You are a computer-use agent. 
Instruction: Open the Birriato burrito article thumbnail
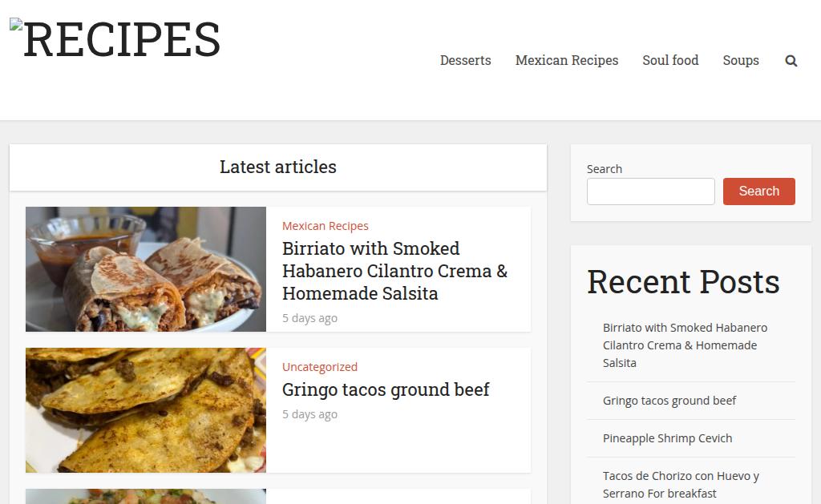[x=146, y=269]
